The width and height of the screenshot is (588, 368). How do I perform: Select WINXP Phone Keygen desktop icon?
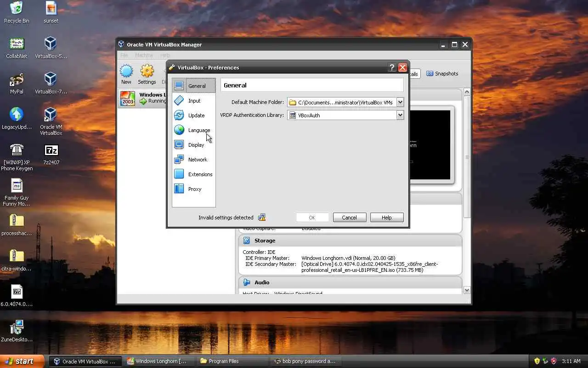click(x=17, y=157)
